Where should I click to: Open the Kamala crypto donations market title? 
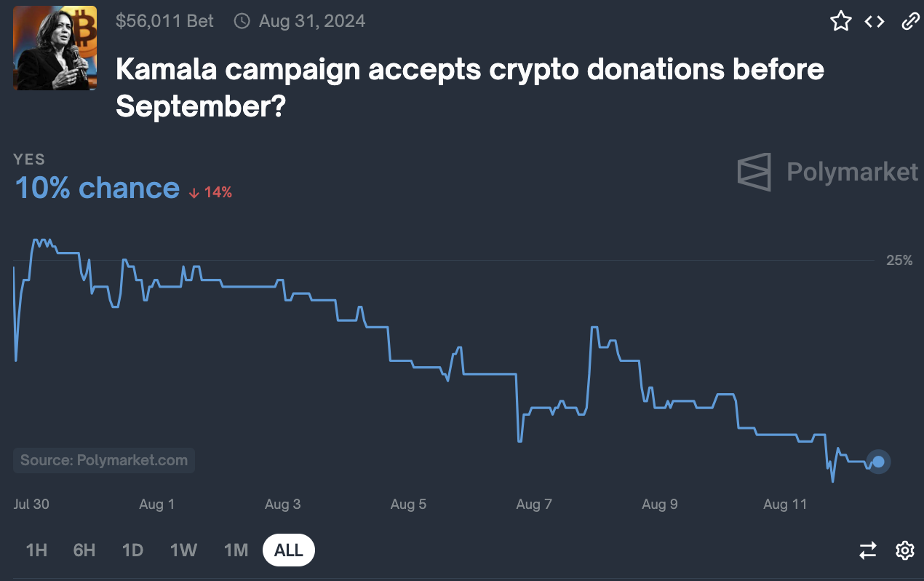coord(469,88)
